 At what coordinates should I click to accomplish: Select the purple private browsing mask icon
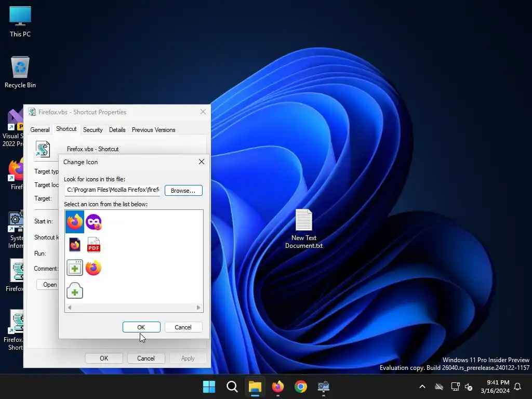94,222
